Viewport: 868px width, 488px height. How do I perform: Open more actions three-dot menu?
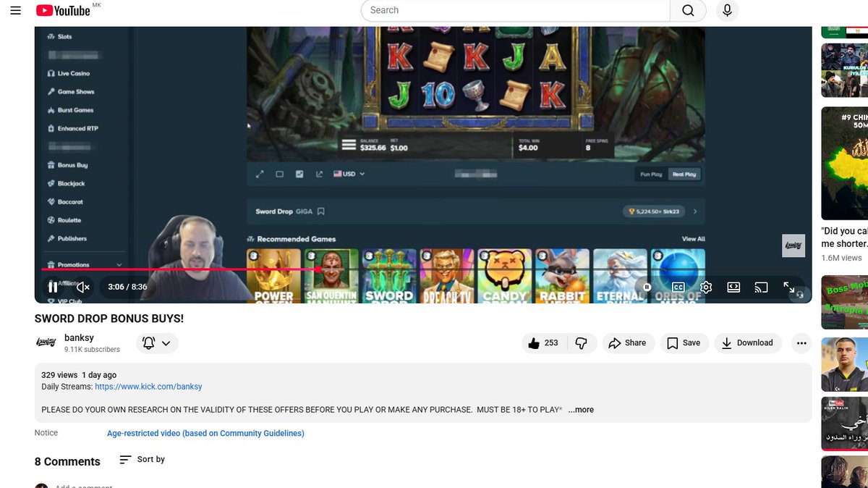(x=801, y=343)
